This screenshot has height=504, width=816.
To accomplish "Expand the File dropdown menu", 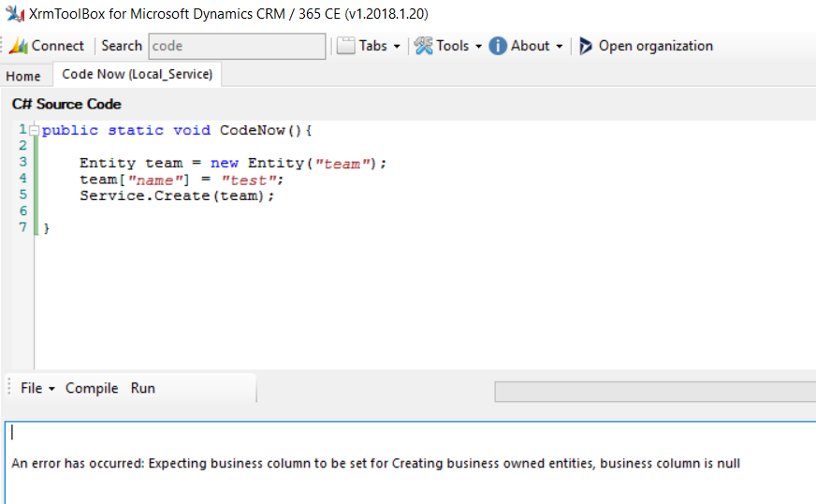I will (x=37, y=388).
